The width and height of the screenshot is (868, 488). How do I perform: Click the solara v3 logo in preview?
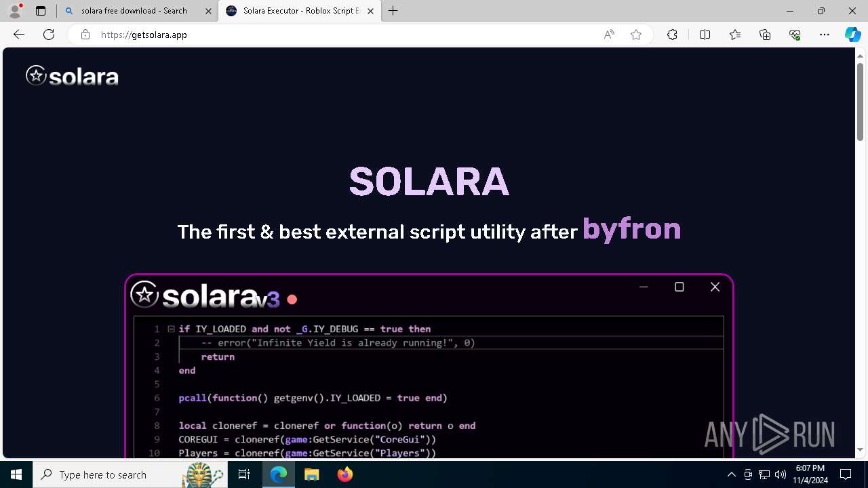(205, 296)
